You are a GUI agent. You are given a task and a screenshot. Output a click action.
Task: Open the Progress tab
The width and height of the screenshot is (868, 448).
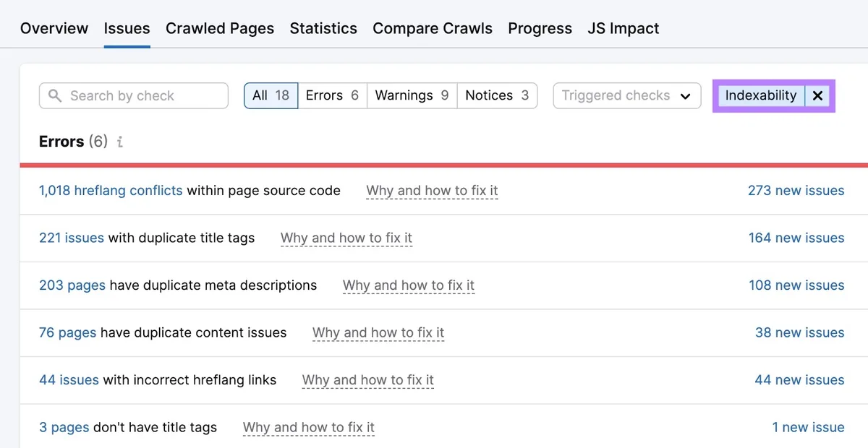(x=540, y=28)
